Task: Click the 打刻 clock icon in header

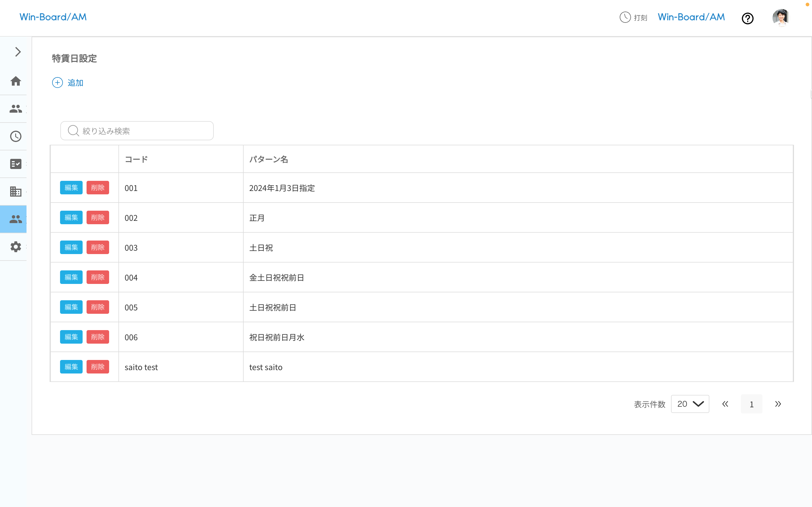Action: point(625,17)
